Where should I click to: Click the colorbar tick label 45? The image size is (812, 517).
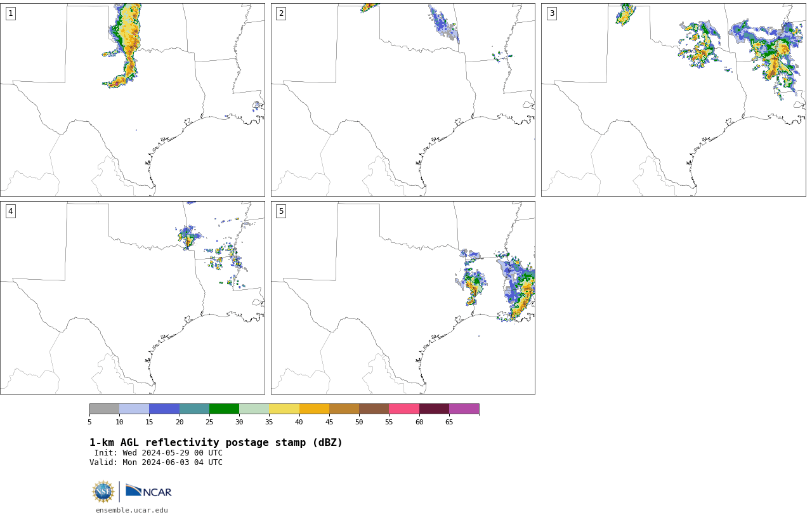(x=329, y=422)
